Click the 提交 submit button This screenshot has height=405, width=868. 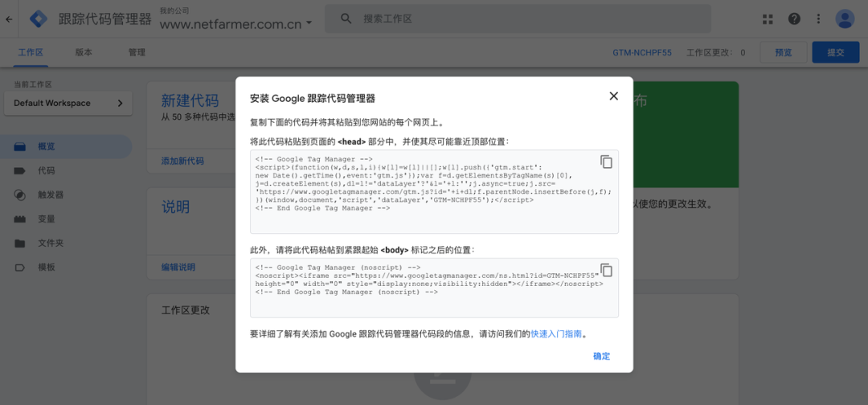835,52
